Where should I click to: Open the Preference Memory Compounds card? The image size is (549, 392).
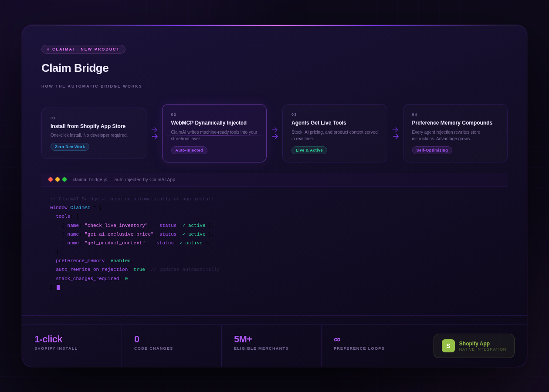click(x=455, y=133)
